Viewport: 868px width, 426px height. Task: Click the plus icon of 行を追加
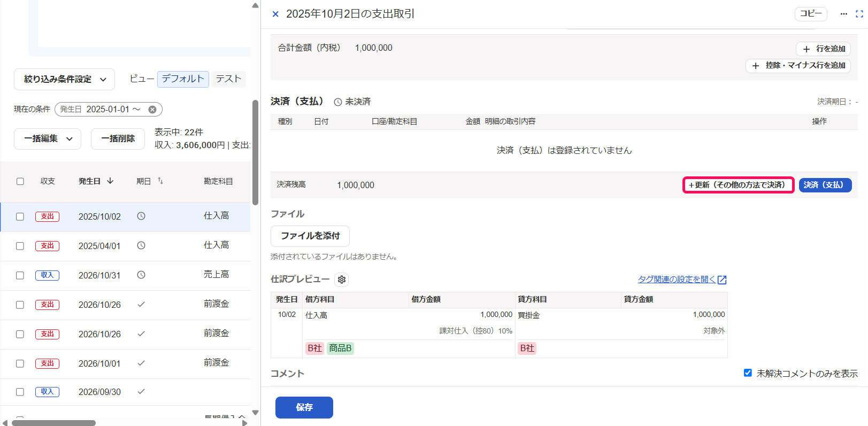click(806, 49)
